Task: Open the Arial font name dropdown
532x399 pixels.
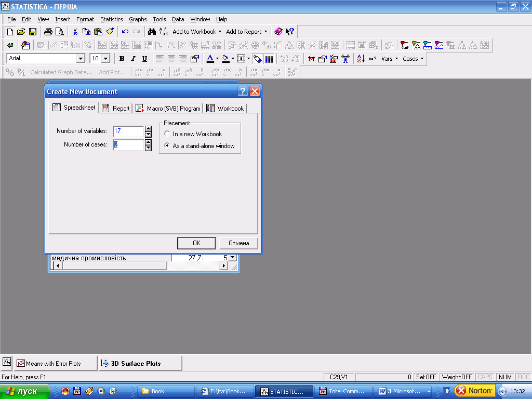Action: pos(81,59)
